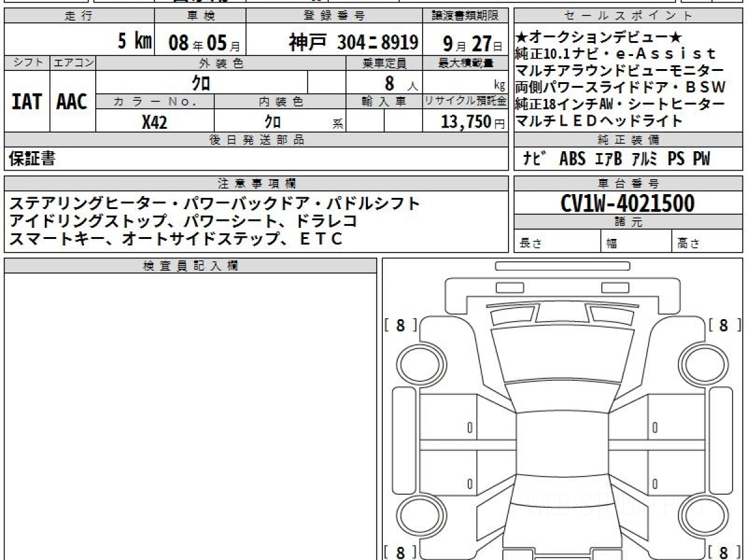Click the 登録番号 column header
Image resolution: width=747 pixels, height=560 pixels.
click(334, 16)
